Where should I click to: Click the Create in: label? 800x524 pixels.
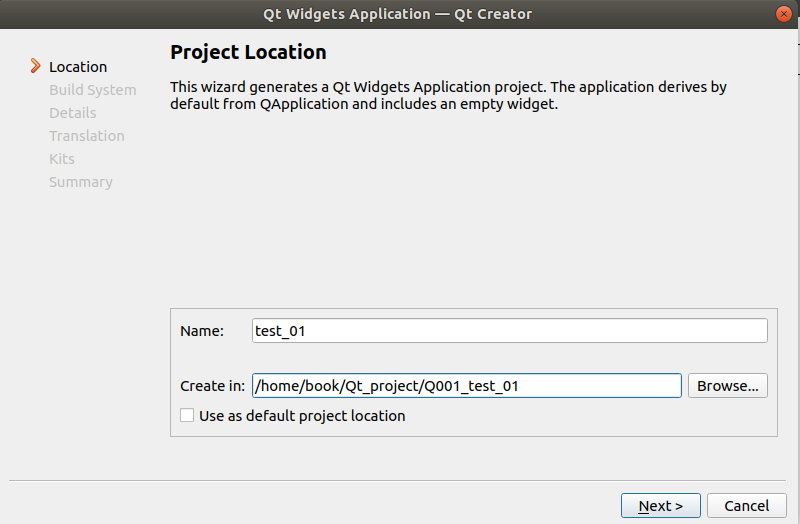[212, 386]
